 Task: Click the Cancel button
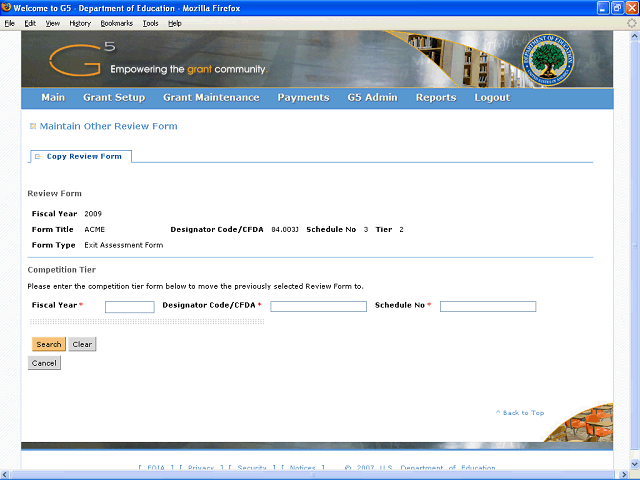click(44, 363)
